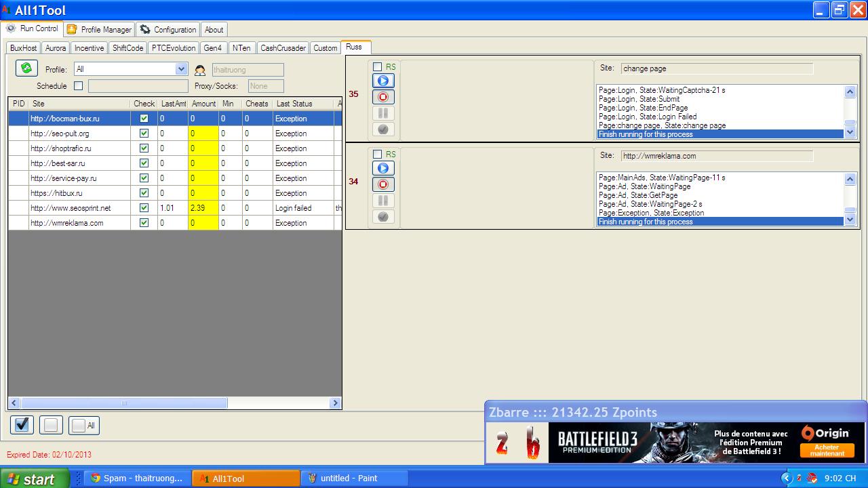The image size is (868, 488).
Task: Pause process 35
Action: click(x=383, y=113)
